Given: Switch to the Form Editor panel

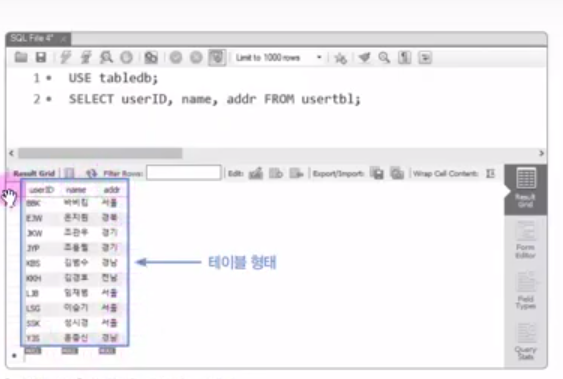Looking at the screenshot, I should (525, 240).
